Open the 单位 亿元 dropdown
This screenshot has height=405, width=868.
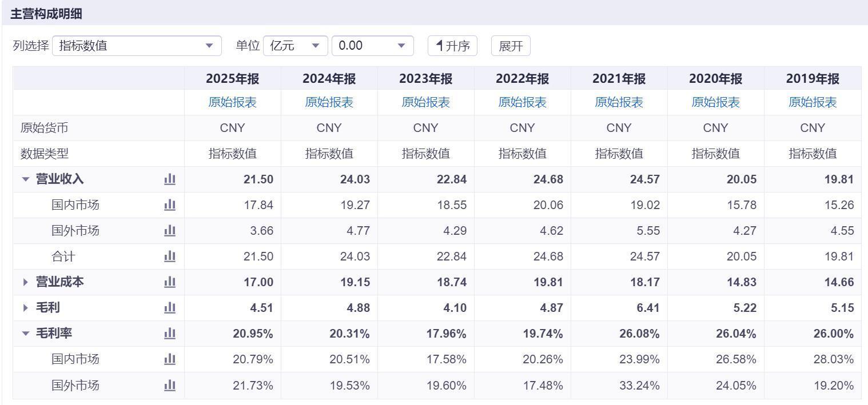coord(296,46)
